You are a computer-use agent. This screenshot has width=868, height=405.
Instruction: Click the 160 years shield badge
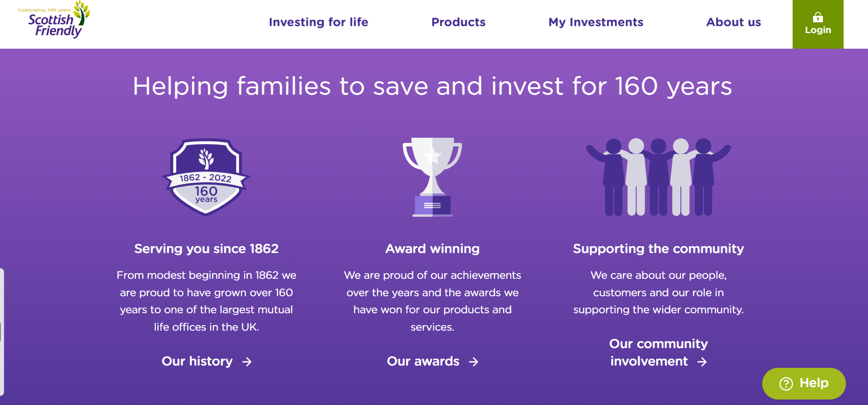click(x=206, y=177)
